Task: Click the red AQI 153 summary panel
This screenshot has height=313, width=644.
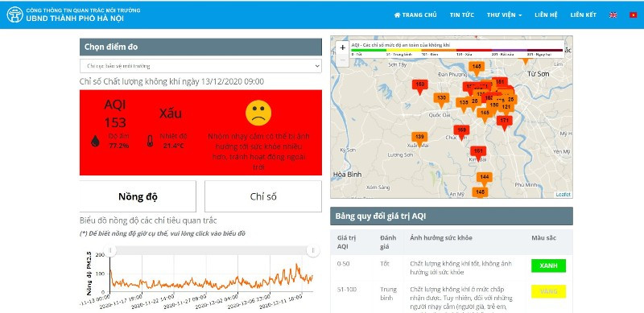Action: (200, 133)
